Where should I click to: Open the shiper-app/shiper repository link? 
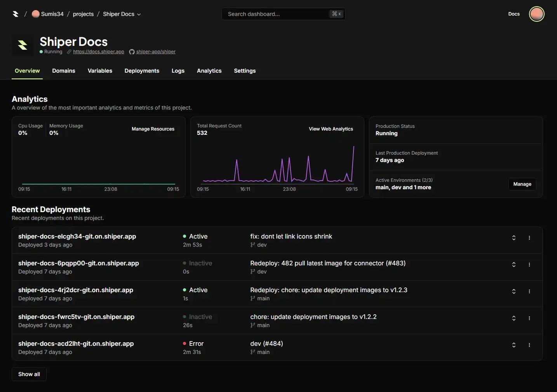[x=156, y=52]
